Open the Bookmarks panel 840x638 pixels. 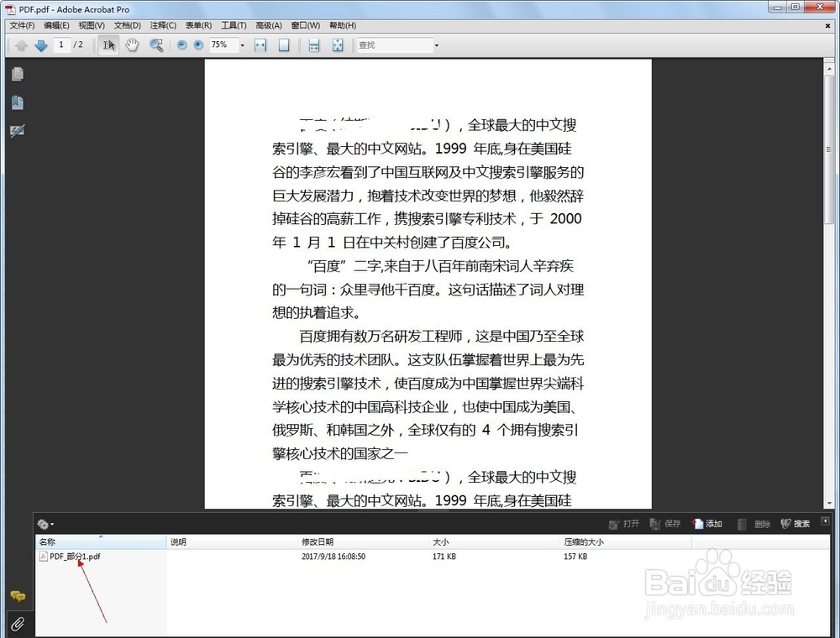[17, 102]
